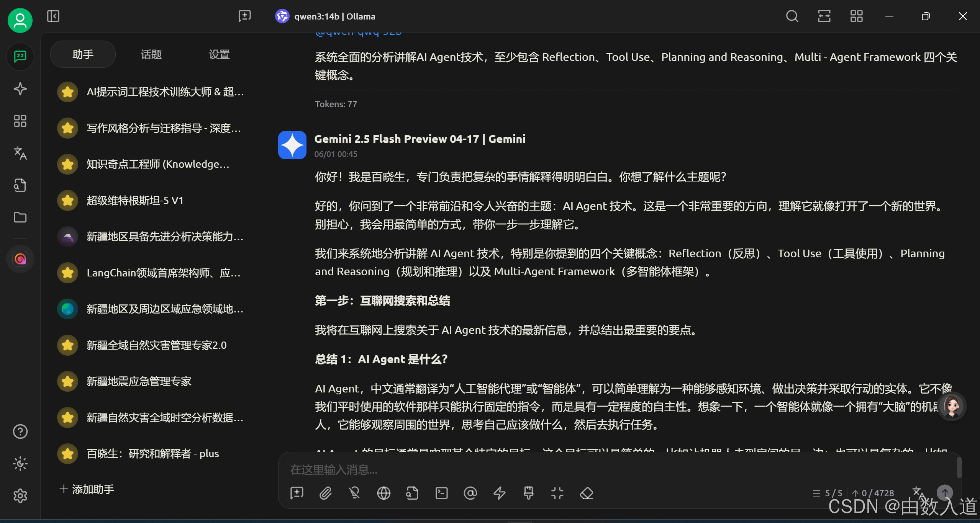
Task: Click the translate icon in input bar
Action: tap(918, 492)
